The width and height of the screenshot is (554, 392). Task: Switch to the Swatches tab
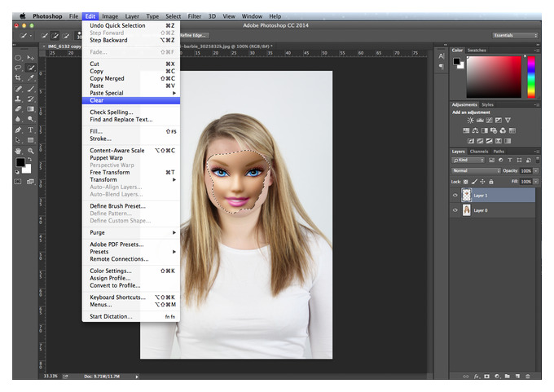click(477, 51)
